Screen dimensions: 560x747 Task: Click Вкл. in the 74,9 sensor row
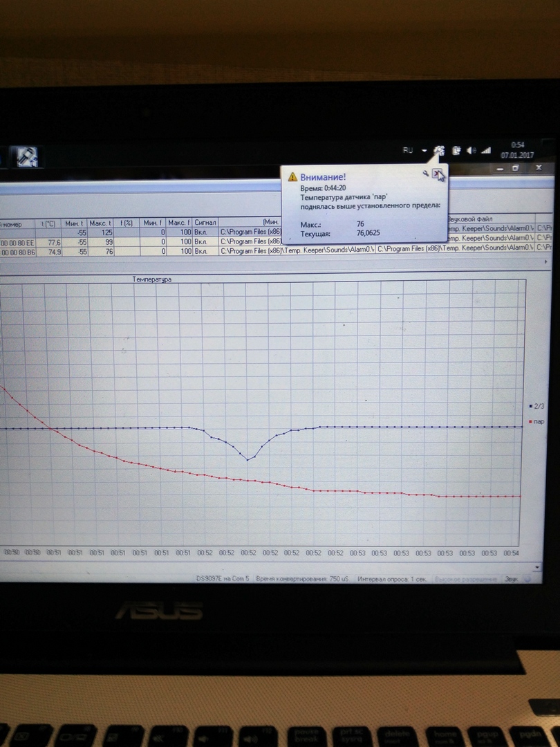click(x=206, y=250)
